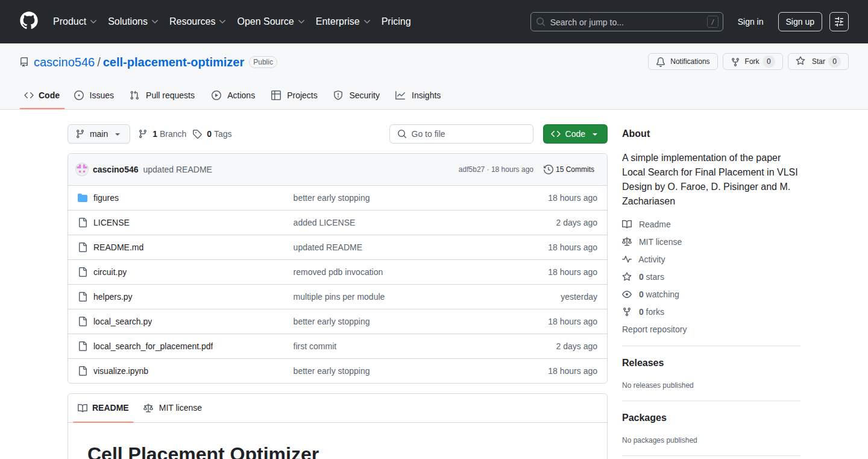Open the Actions tab
Viewport: 868px width, 459px height.
pyautogui.click(x=233, y=95)
